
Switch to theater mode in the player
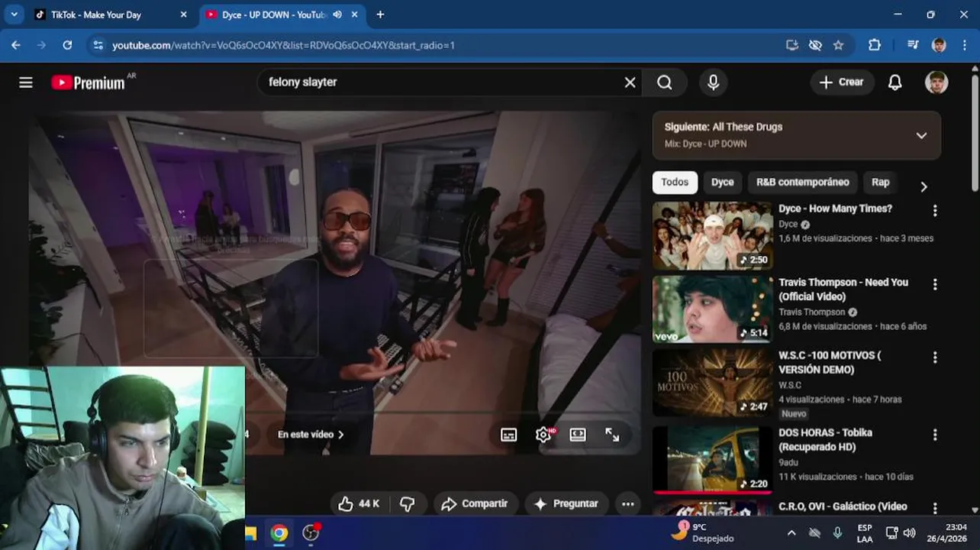pos(578,435)
